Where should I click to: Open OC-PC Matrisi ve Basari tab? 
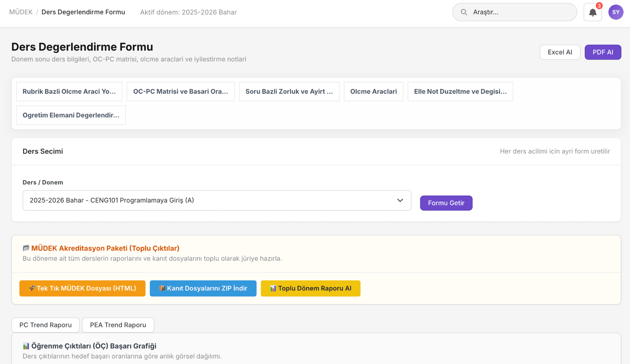(181, 91)
